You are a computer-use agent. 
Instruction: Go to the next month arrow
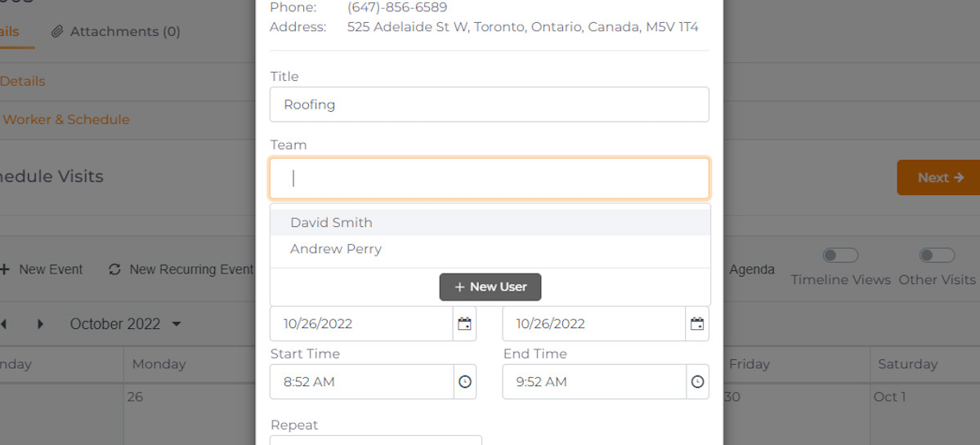click(x=41, y=324)
